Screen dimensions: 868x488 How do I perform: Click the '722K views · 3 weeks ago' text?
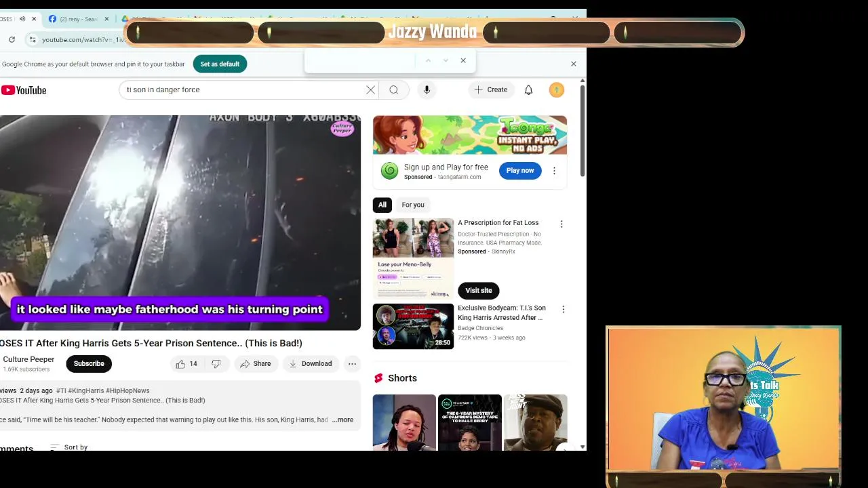pyautogui.click(x=492, y=338)
